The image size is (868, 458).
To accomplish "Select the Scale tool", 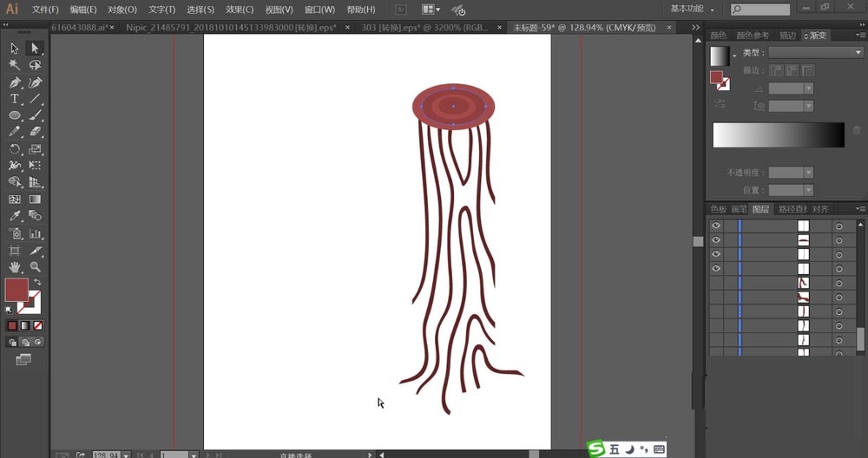I will tap(35, 149).
